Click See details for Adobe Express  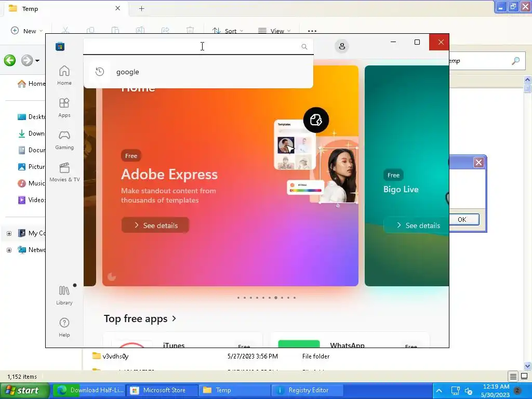pyautogui.click(x=155, y=225)
